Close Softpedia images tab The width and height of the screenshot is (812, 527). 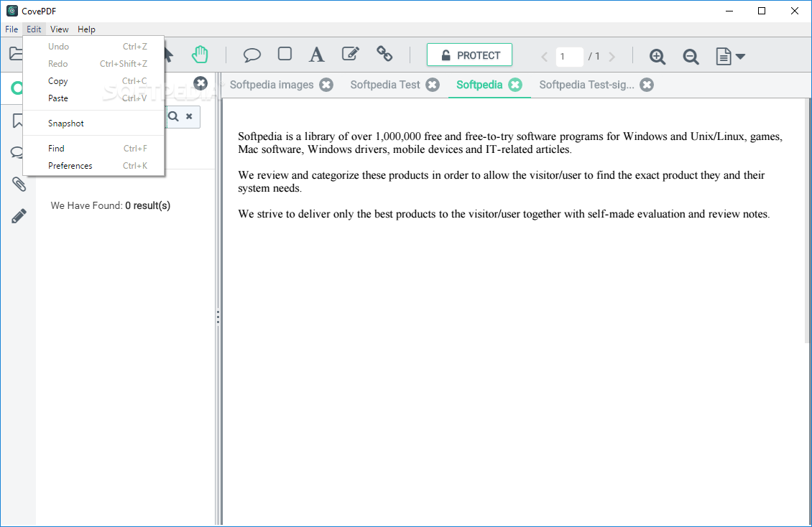pyautogui.click(x=326, y=85)
